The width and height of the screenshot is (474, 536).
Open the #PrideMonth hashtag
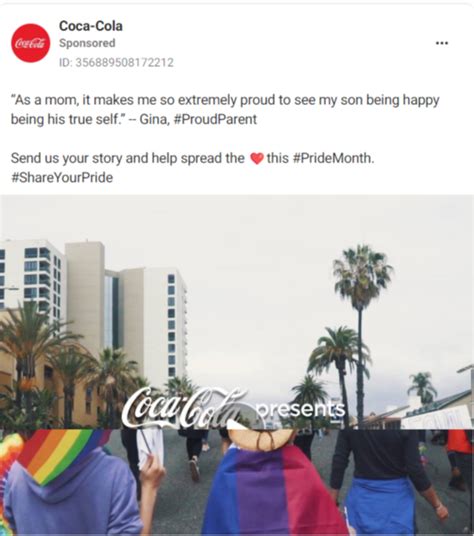click(334, 158)
